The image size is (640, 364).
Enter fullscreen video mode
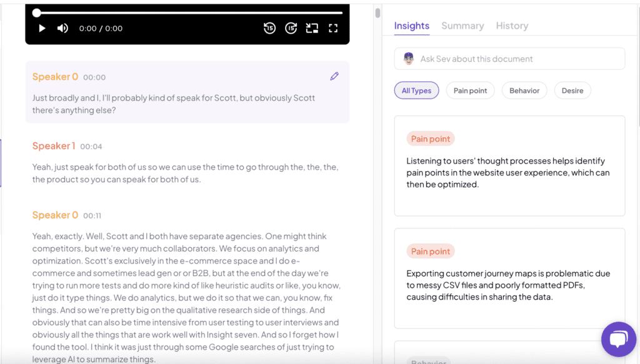tap(333, 28)
